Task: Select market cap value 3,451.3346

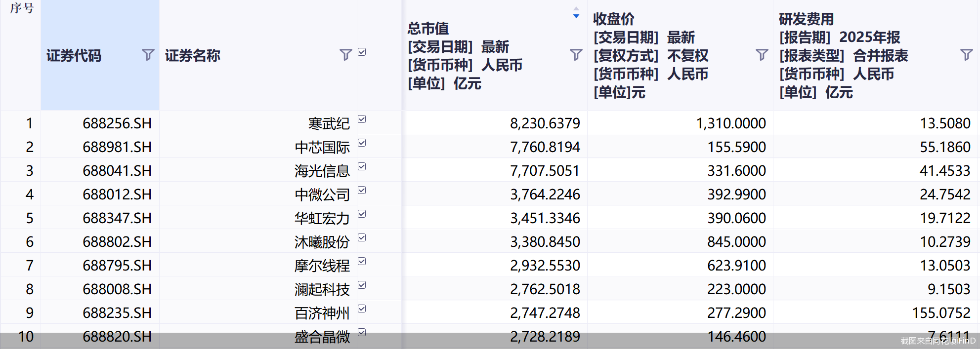Action: point(545,218)
